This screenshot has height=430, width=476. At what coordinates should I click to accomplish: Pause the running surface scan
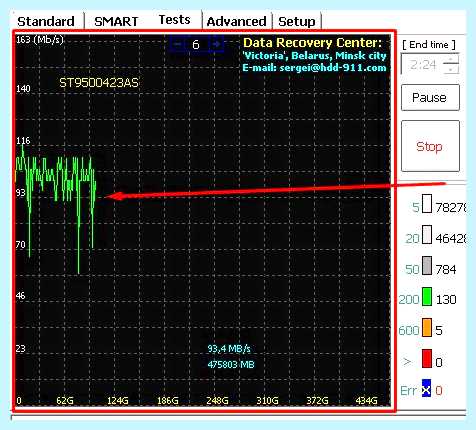(430, 97)
